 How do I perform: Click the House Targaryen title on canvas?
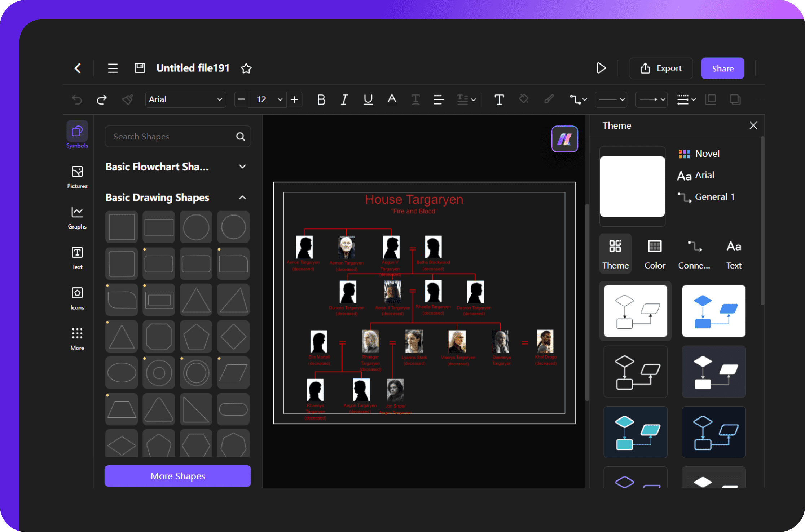(x=414, y=199)
